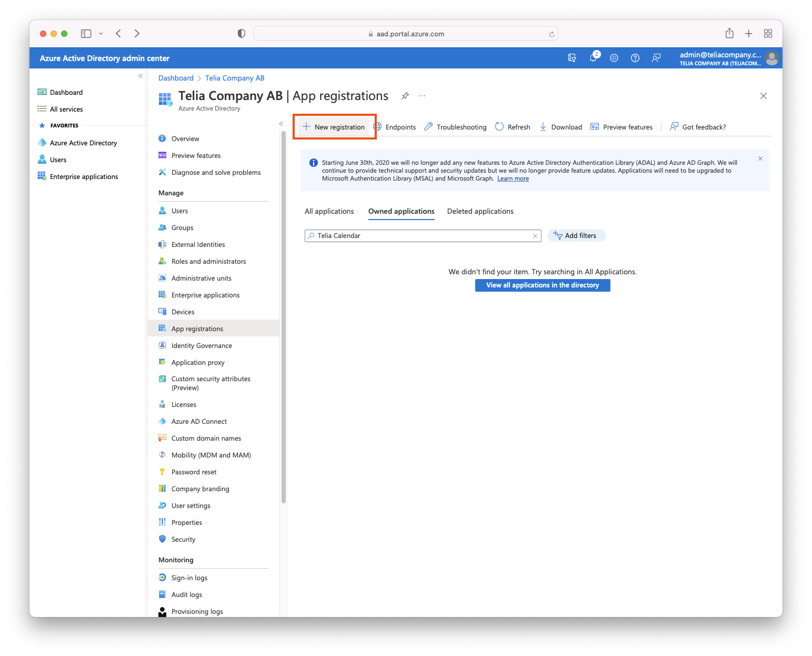Screen dimensions: 812x656
Task: Switch to All applications tab
Action: coord(329,211)
